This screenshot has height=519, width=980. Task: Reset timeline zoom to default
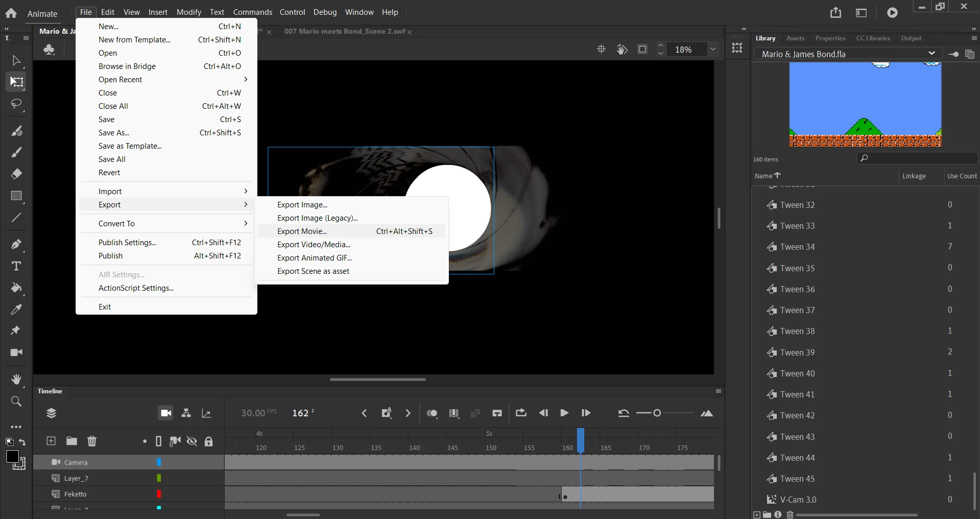pos(624,413)
